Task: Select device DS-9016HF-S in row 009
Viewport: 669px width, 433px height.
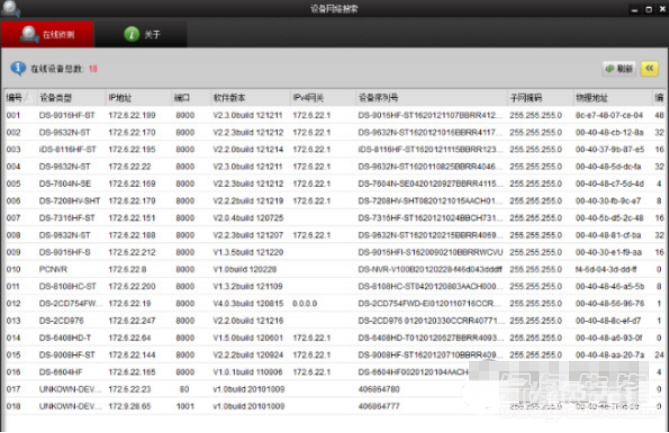Action: click(65, 252)
